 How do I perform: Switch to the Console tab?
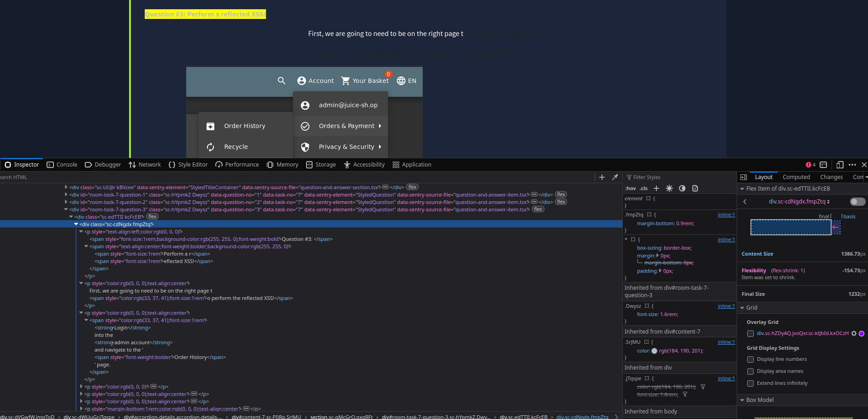pyautogui.click(x=62, y=165)
